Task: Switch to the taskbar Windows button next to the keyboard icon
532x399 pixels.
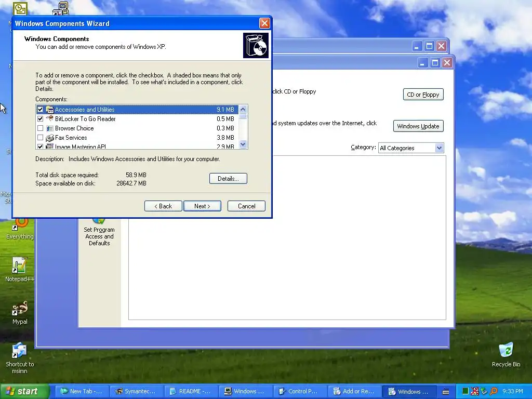Action: click(x=409, y=391)
